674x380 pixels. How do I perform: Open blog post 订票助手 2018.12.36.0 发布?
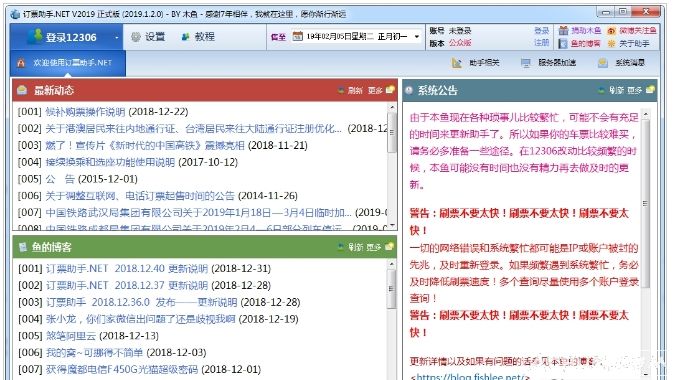pyautogui.click(x=141, y=302)
